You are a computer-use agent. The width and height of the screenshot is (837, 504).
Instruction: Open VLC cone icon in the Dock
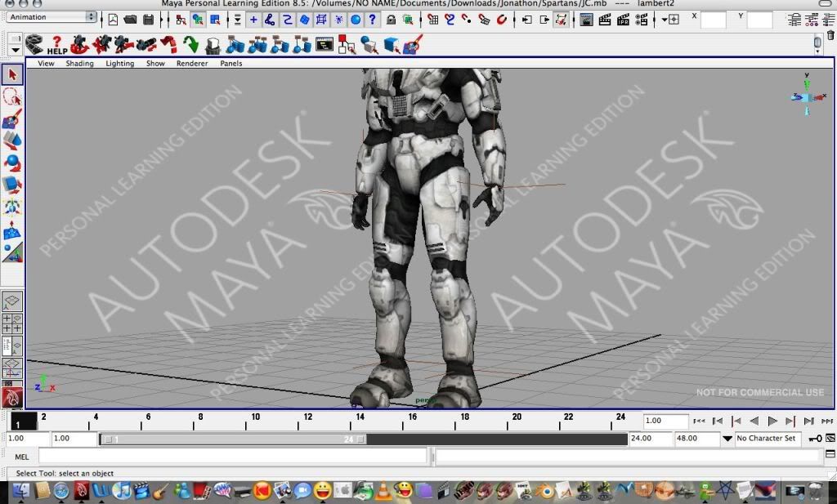click(x=383, y=491)
